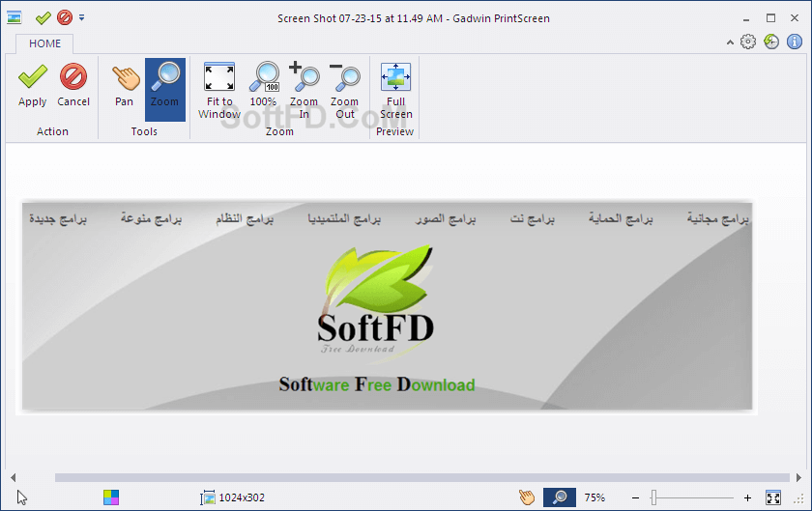This screenshot has width=812, height=511.
Task: Open Full Screen preview
Action: [x=395, y=91]
